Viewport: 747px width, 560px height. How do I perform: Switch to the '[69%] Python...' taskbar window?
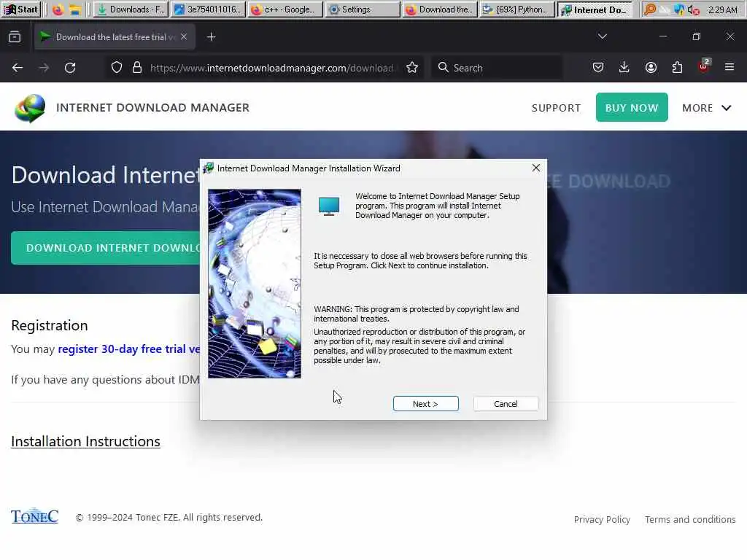[517, 9]
